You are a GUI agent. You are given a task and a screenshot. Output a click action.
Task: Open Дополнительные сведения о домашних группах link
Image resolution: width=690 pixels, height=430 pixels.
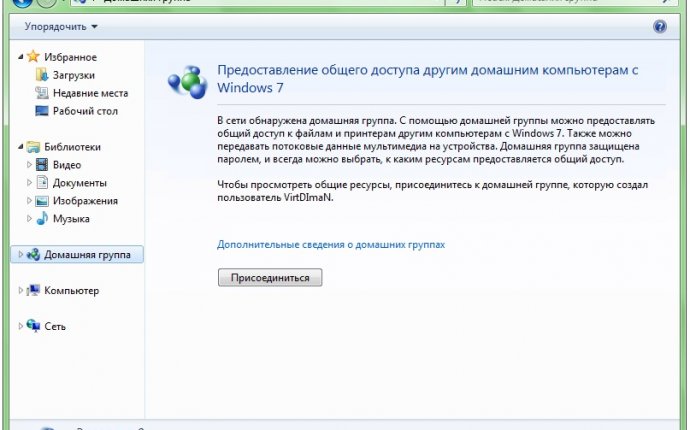[x=331, y=244]
